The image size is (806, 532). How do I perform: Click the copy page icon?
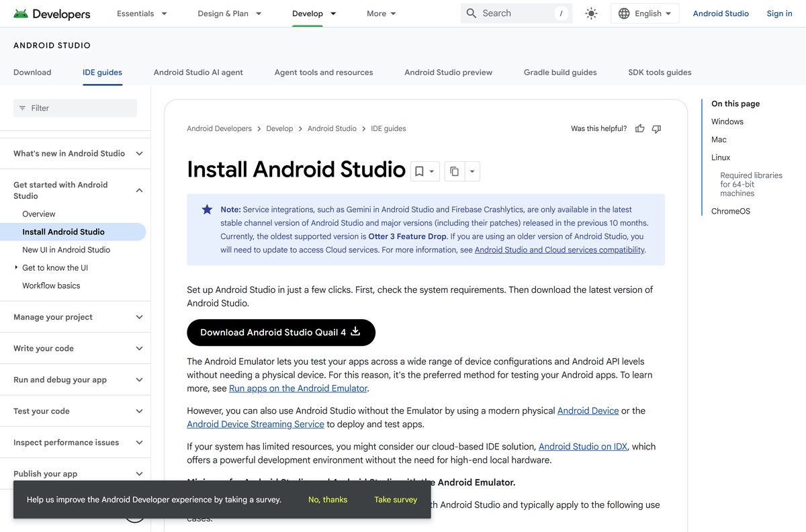coord(455,171)
